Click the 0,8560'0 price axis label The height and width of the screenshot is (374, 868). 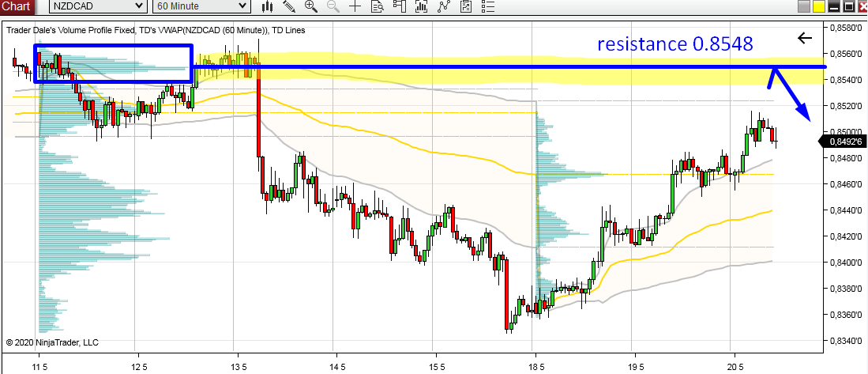pos(844,54)
